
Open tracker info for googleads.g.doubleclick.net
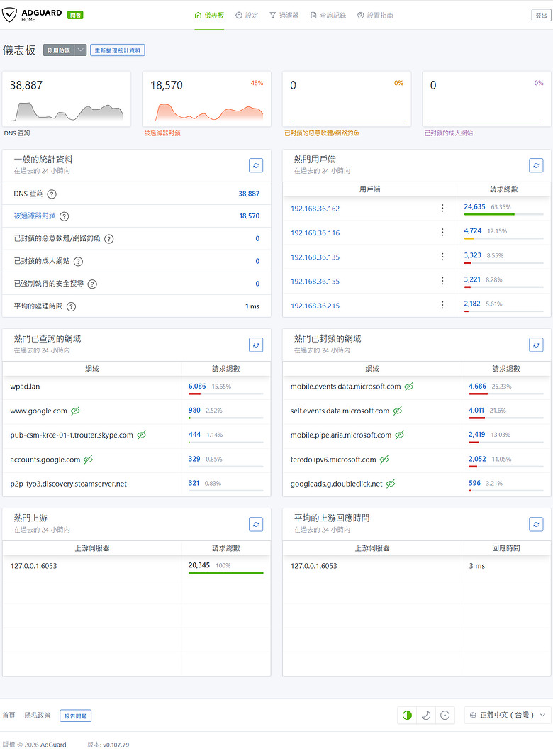pos(391,484)
